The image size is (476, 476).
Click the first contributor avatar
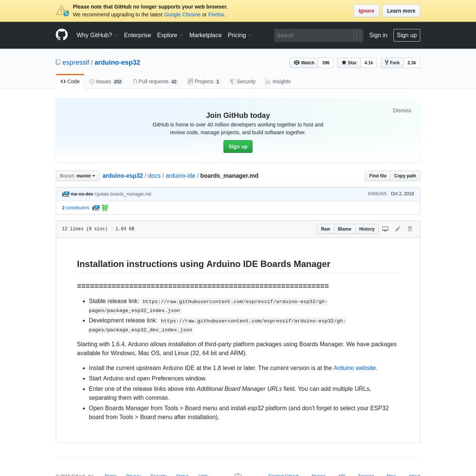coord(96,208)
